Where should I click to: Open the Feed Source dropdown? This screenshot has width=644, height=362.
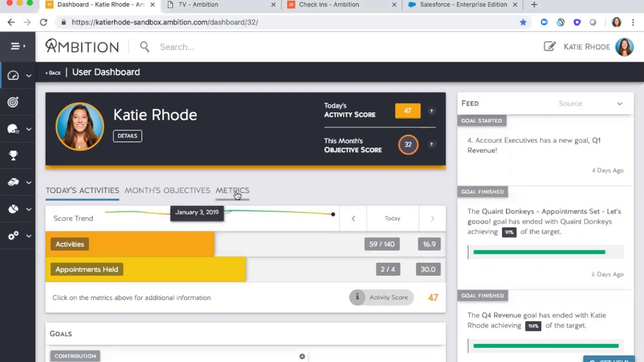click(590, 104)
